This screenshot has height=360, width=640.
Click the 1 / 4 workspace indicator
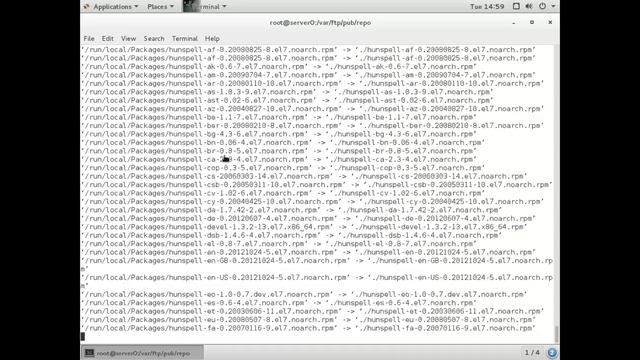[532, 352]
